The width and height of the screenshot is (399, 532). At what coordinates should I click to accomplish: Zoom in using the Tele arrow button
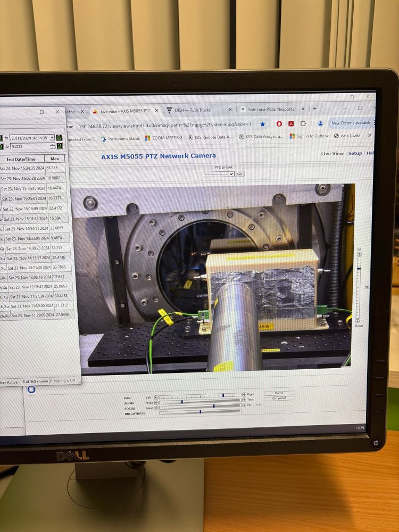point(244,400)
